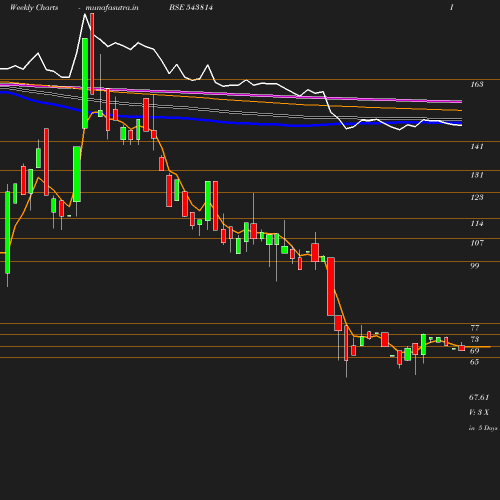
Task: Select the 73 price axis label
Action: point(475,339)
